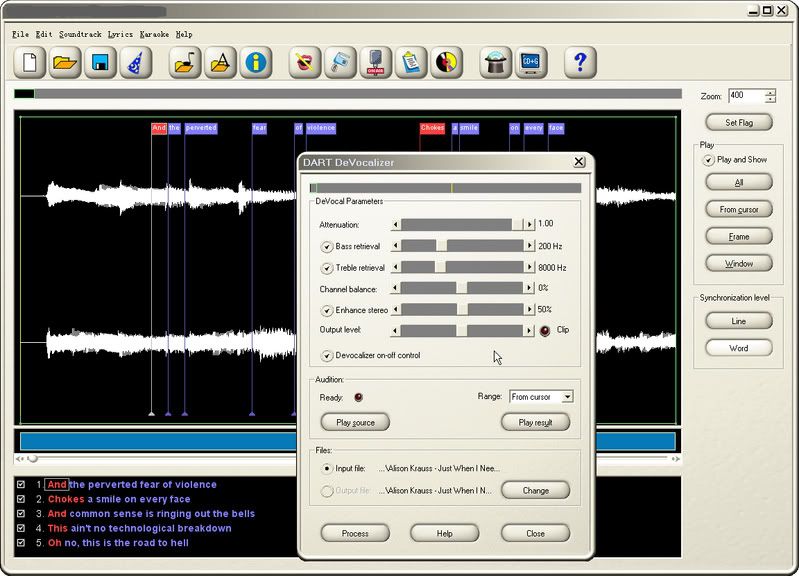Toggle Devocalizer on-off control
The image size is (799, 576).
pyautogui.click(x=326, y=355)
